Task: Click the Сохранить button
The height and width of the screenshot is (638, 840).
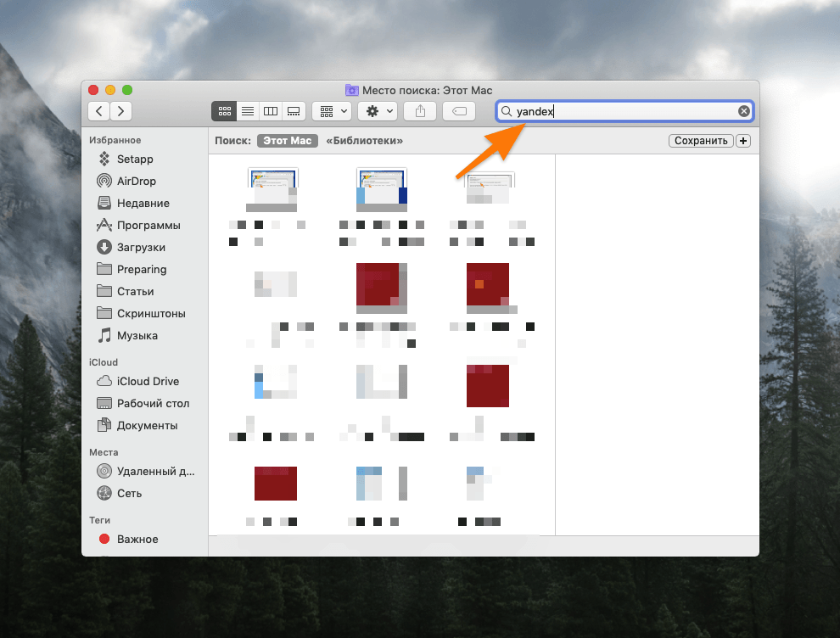Action: 701,141
